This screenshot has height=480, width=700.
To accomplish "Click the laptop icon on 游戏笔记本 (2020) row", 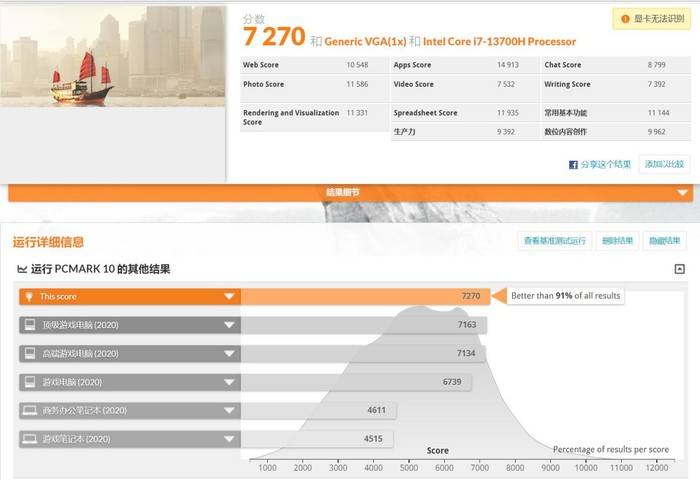I will [x=30, y=439].
